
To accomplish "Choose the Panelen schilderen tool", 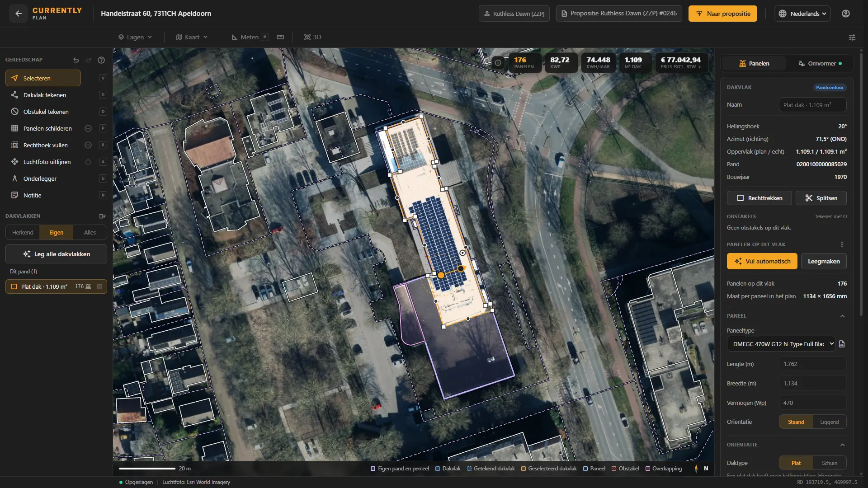I will pos(43,128).
